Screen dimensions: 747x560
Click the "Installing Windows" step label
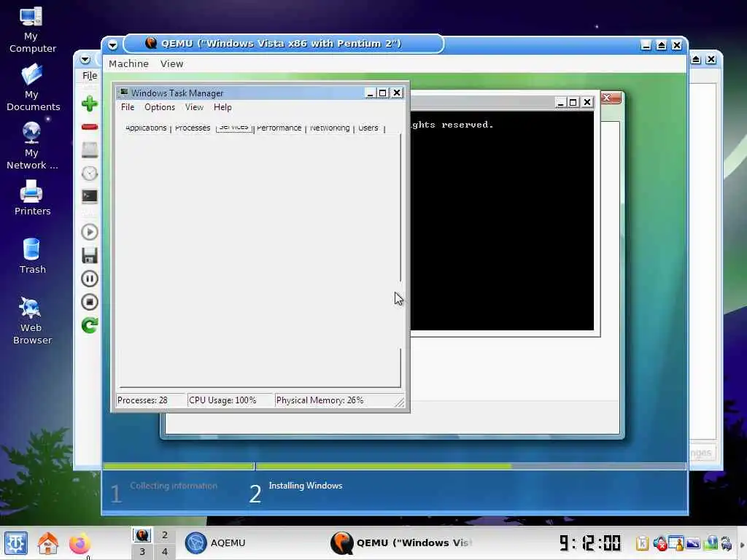[306, 486]
